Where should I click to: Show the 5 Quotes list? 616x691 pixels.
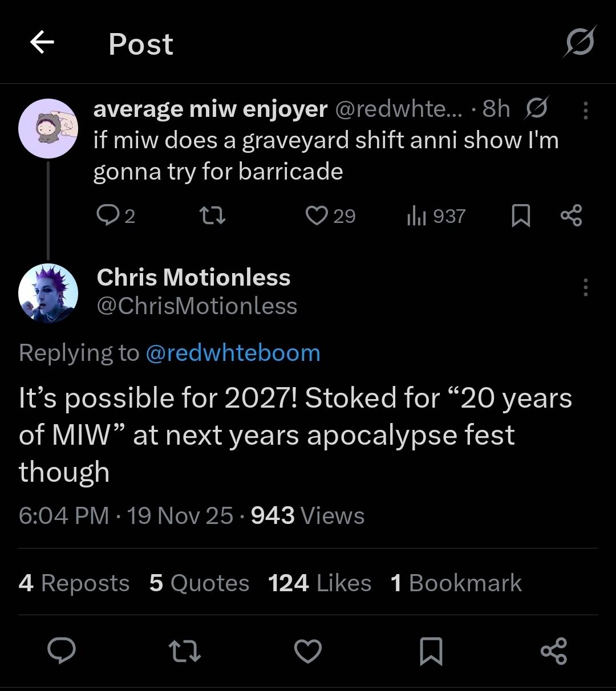[x=199, y=583]
